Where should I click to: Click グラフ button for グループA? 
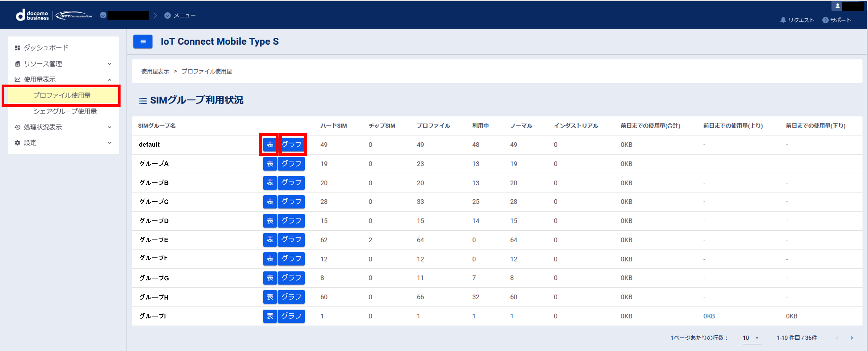tap(291, 164)
